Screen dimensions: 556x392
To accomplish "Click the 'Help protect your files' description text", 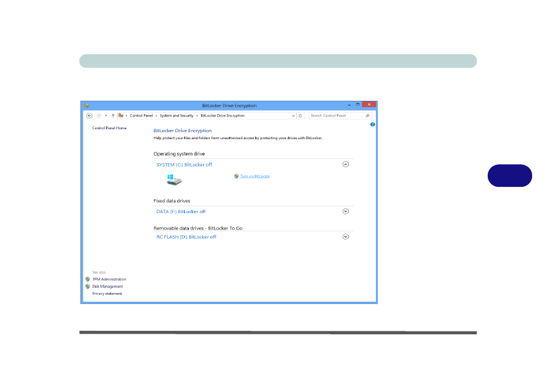I will (x=238, y=138).
